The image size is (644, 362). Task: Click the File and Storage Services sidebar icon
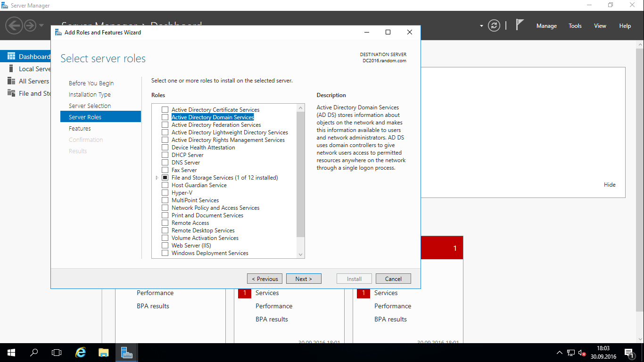pyautogui.click(x=11, y=93)
